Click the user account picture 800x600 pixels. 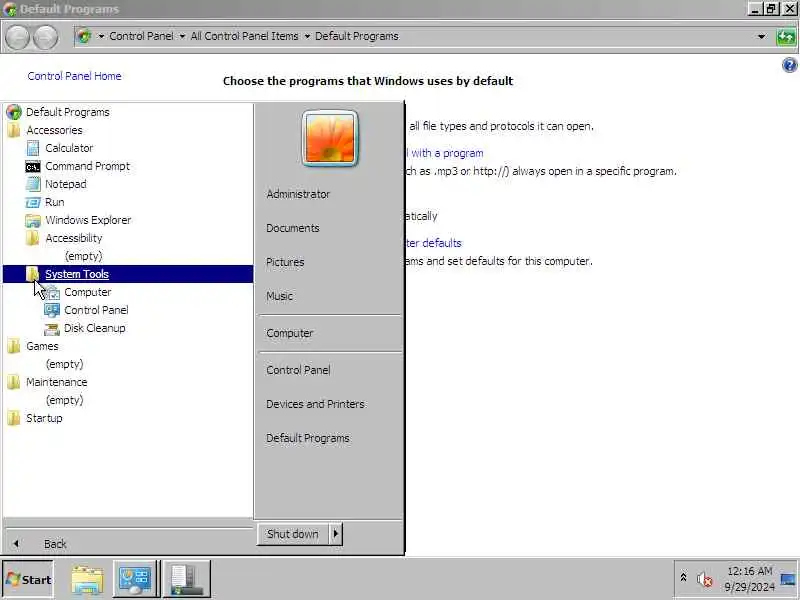[330, 138]
